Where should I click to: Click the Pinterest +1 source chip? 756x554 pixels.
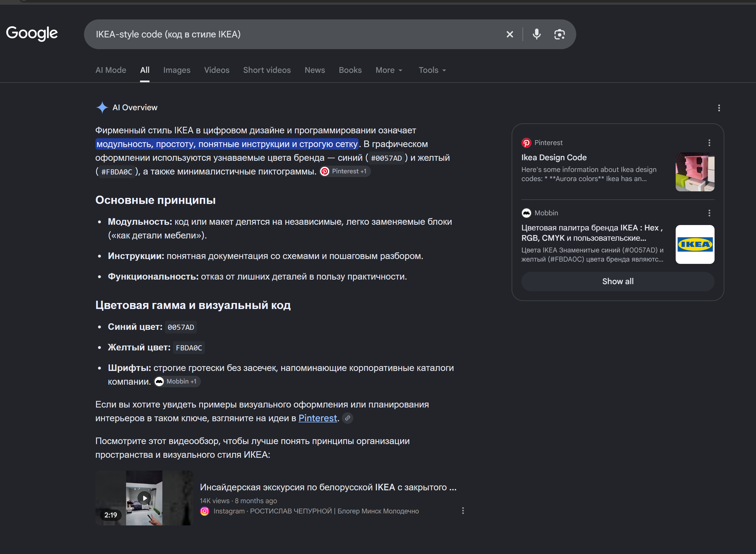(x=345, y=171)
